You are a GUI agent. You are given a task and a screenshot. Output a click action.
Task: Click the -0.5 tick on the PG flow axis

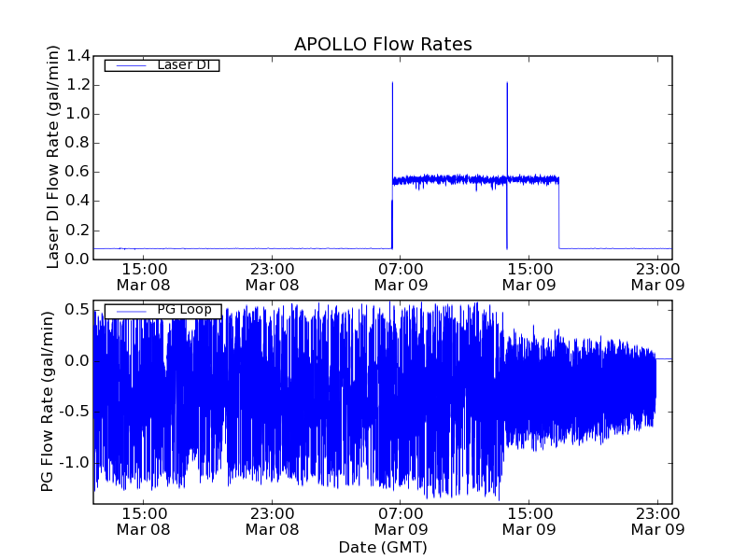click(x=75, y=412)
